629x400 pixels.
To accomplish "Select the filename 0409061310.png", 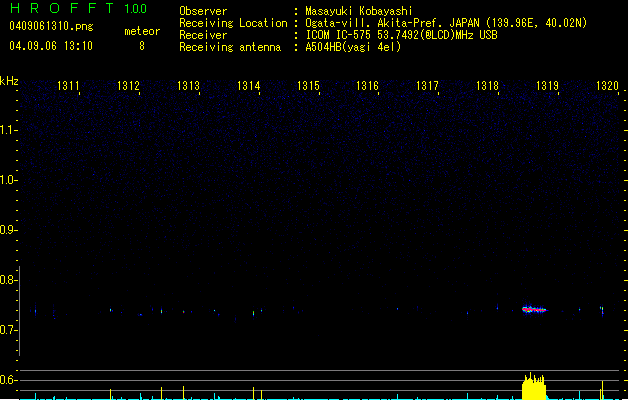I will [x=51, y=26].
